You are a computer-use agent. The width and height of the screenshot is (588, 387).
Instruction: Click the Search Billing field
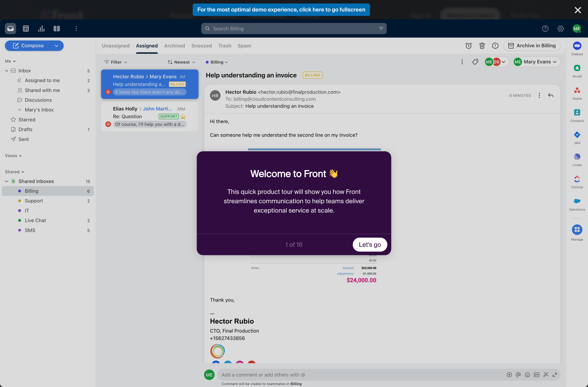[x=294, y=29]
